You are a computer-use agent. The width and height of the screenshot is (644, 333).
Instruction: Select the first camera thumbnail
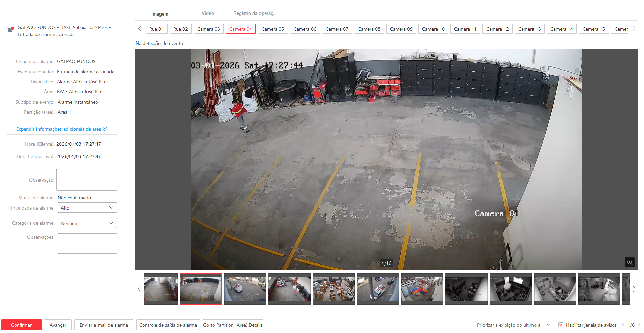pos(160,288)
